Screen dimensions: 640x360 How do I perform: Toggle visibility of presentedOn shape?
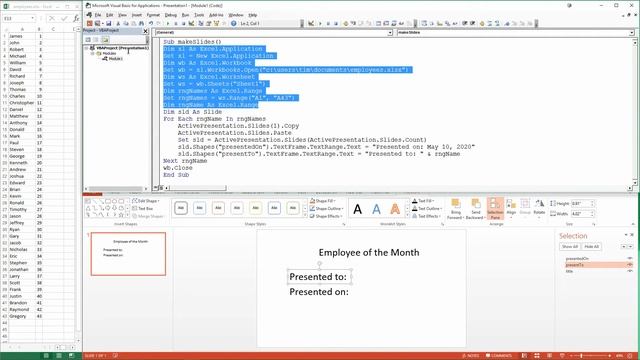coord(630,259)
